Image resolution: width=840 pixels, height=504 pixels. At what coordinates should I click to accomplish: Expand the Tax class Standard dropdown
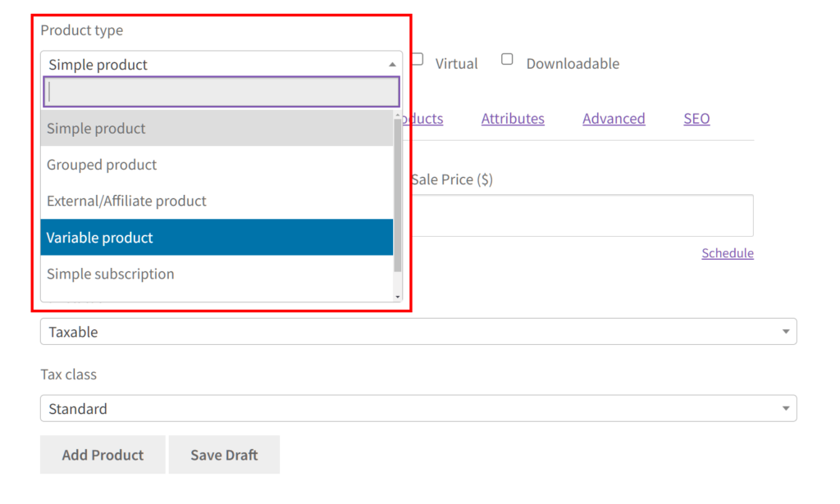(x=418, y=408)
